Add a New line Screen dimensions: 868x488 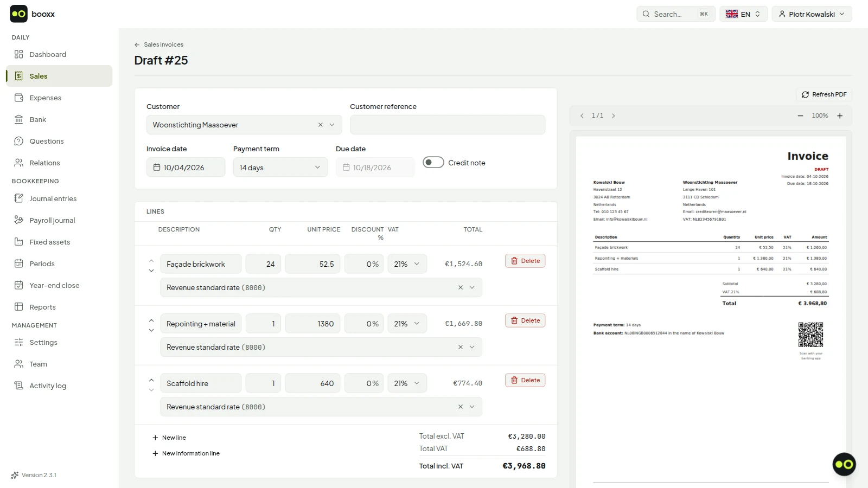pyautogui.click(x=169, y=438)
